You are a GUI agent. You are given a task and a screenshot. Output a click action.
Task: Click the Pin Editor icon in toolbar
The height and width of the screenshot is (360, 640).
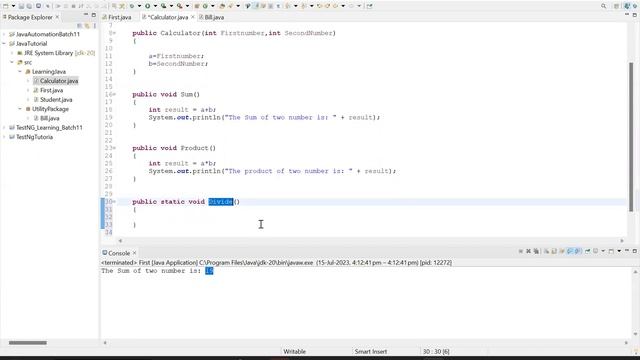pyautogui.click(x=369, y=6)
